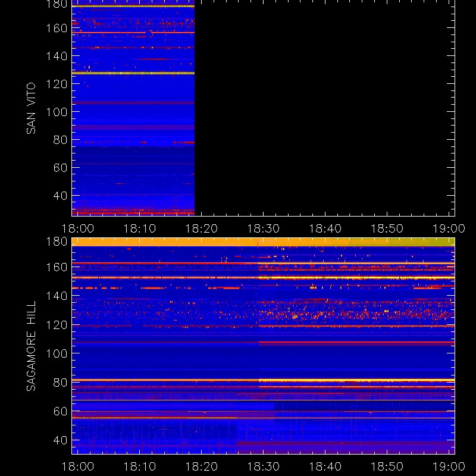Select the 18:40 time label under the San Vito plot
The height and width of the screenshot is (476, 476).
click(x=325, y=228)
